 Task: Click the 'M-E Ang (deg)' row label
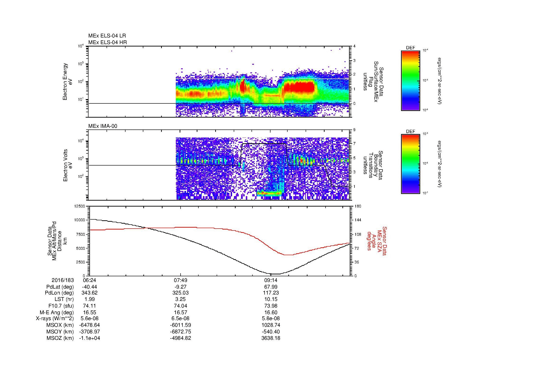56,313
